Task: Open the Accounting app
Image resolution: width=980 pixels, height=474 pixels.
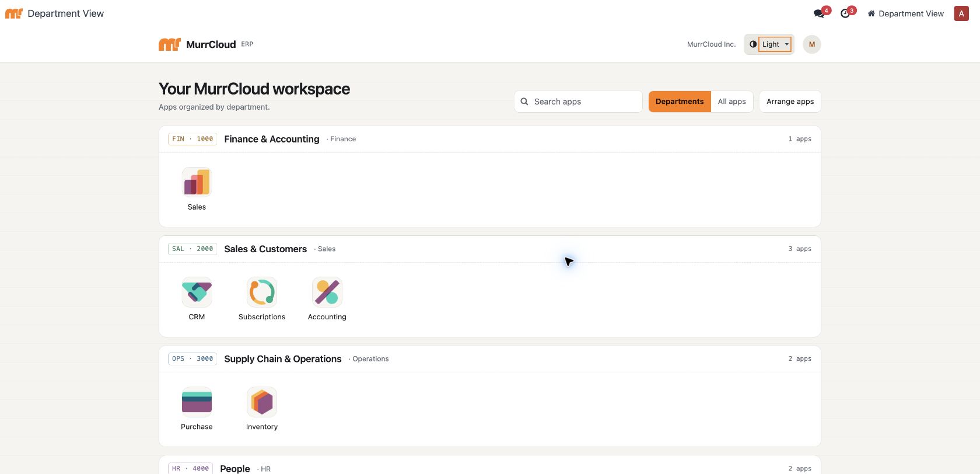Action: pyautogui.click(x=327, y=298)
